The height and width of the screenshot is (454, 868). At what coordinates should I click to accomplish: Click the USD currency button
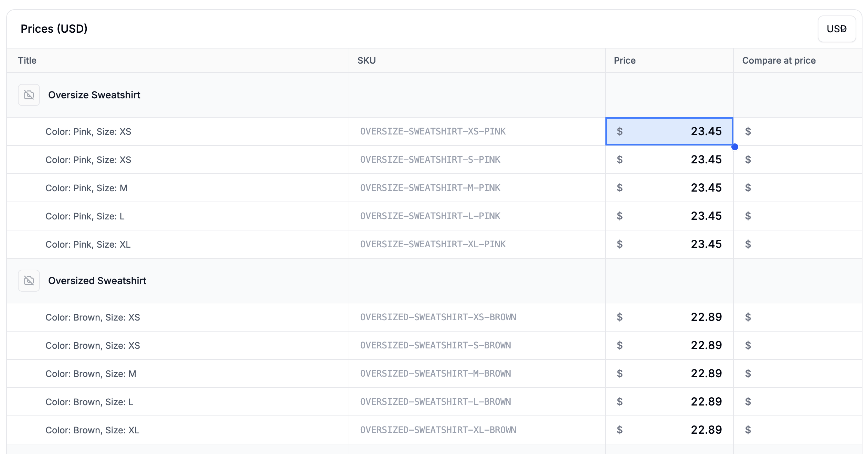[x=836, y=29]
